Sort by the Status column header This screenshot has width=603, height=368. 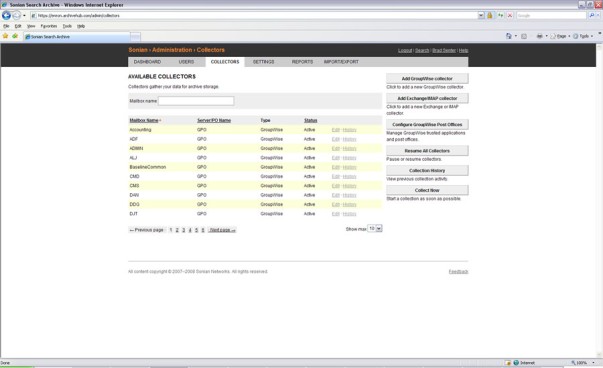[x=310, y=120]
